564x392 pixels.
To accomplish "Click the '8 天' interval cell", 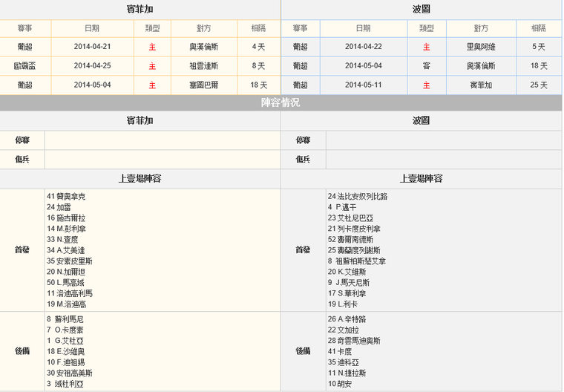I will click(x=258, y=66).
